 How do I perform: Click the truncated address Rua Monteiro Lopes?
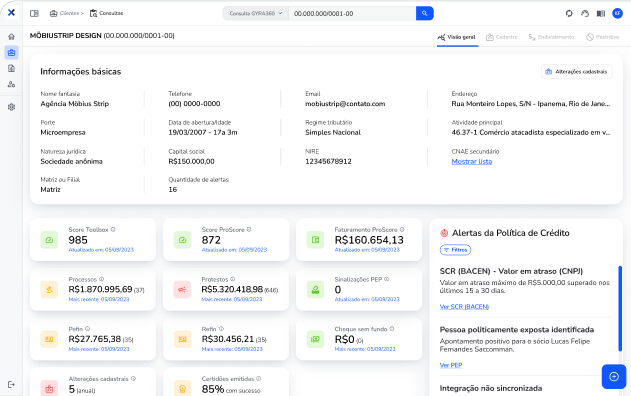[531, 104]
